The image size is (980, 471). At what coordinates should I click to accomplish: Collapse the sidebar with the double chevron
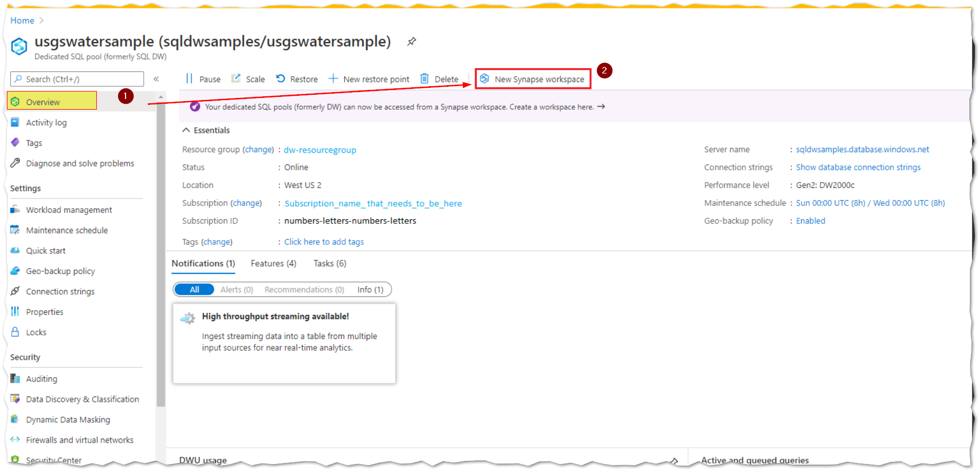[x=156, y=79]
